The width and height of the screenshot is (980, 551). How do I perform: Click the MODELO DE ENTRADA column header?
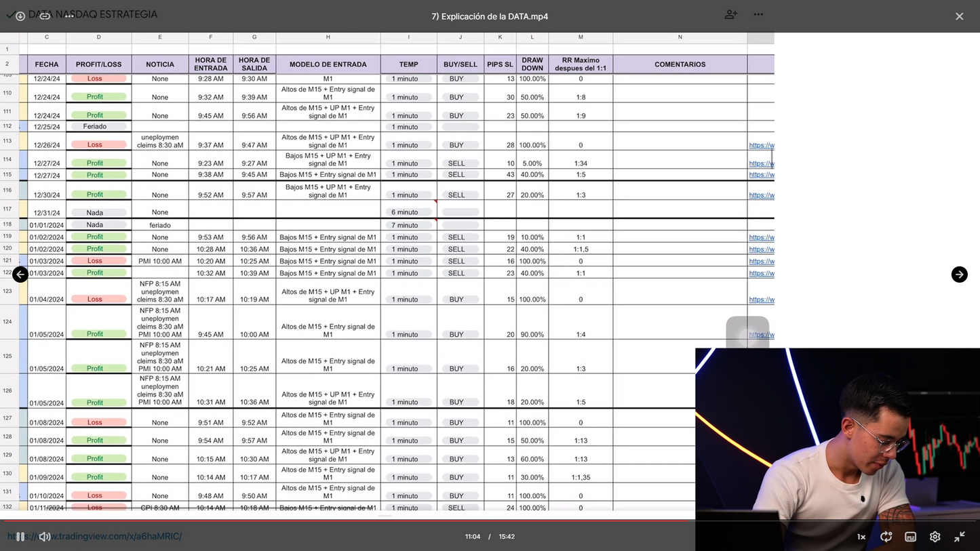point(328,64)
